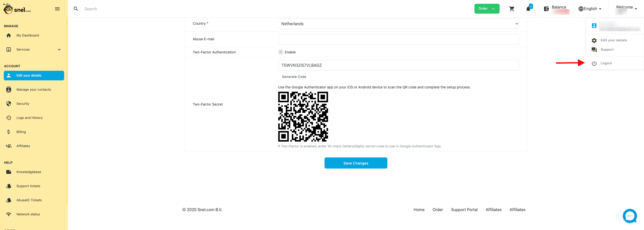Click the Network status wifi icon
The image size is (644, 230).
click(x=9, y=214)
